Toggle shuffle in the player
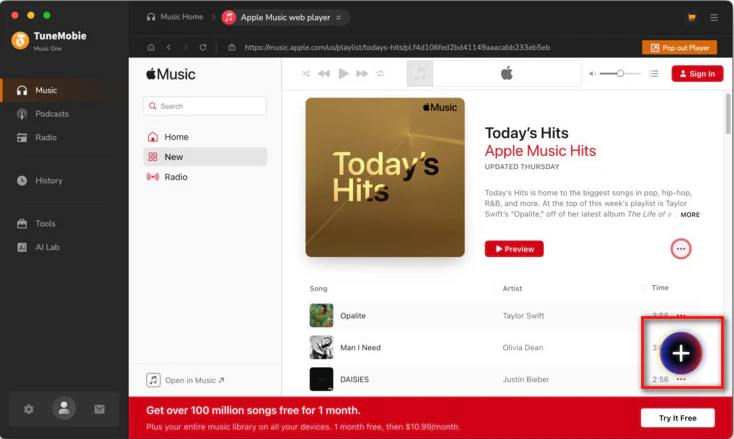Image resolution: width=734 pixels, height=439 pixels. point(306,73)
